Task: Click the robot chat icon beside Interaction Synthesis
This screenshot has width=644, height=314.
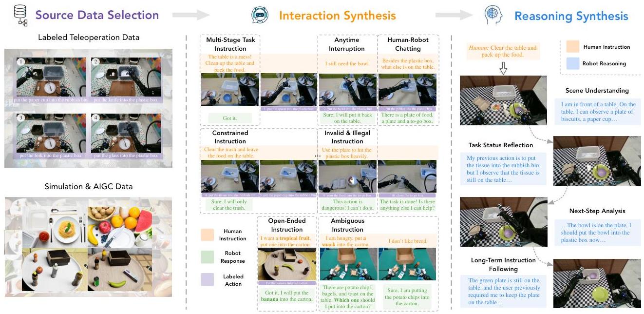Action: click(260, 15)
